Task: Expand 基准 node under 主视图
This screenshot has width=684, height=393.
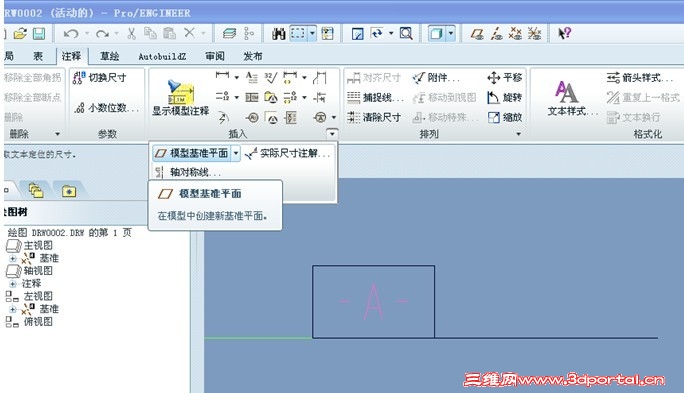Action: (13, 258)
